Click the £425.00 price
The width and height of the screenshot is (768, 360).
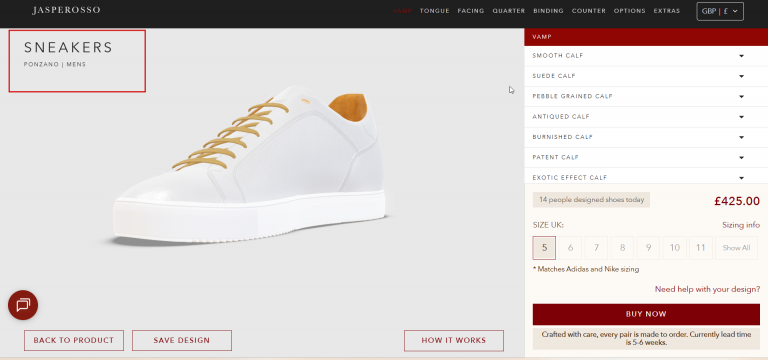tap(737, 201)
